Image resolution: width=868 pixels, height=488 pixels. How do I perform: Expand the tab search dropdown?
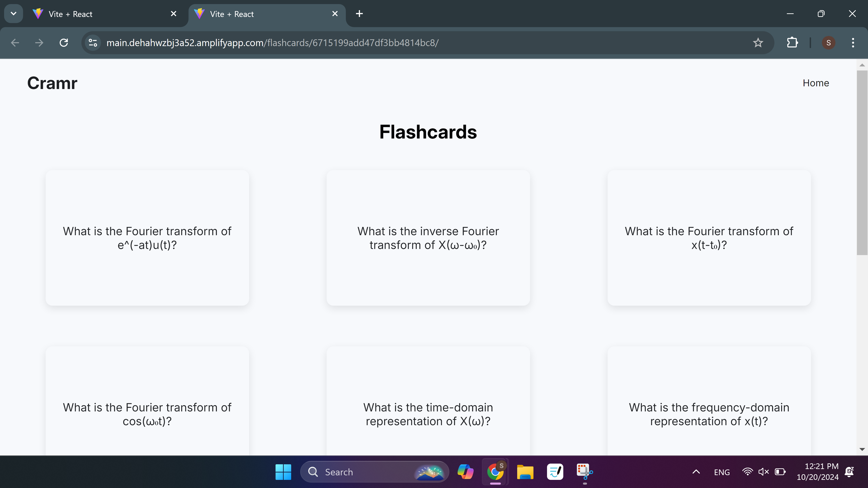coord(14,14)
